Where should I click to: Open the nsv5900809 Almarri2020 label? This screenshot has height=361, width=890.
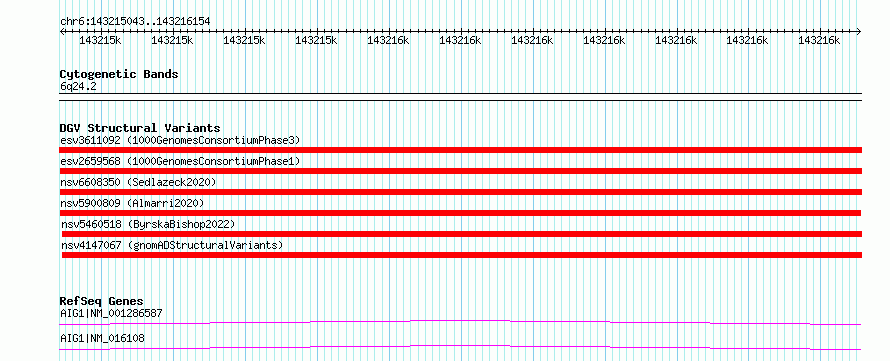click(x=132, y=203)
